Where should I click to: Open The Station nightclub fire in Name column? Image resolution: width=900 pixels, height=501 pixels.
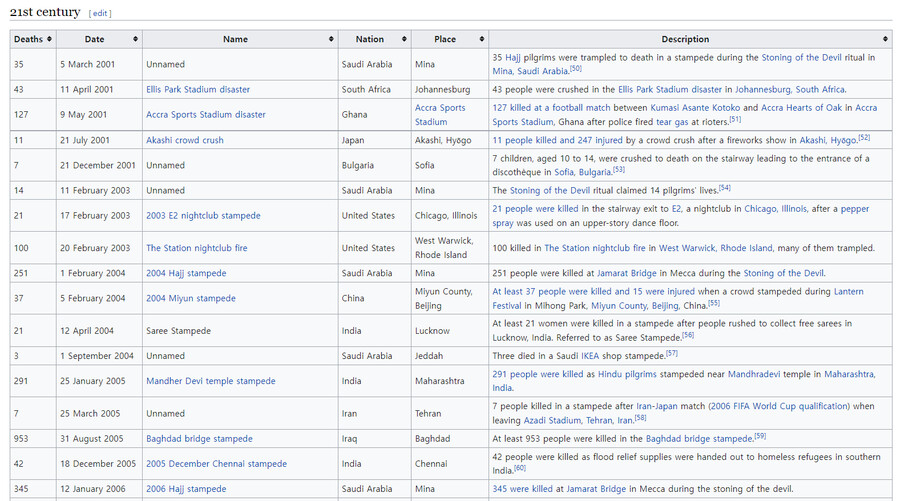[197, 248]
